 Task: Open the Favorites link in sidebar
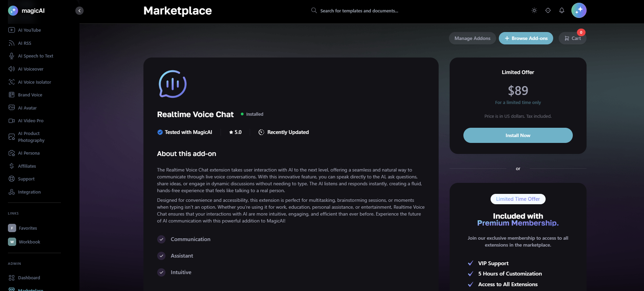pyautogui.click(x=28, y=228)
